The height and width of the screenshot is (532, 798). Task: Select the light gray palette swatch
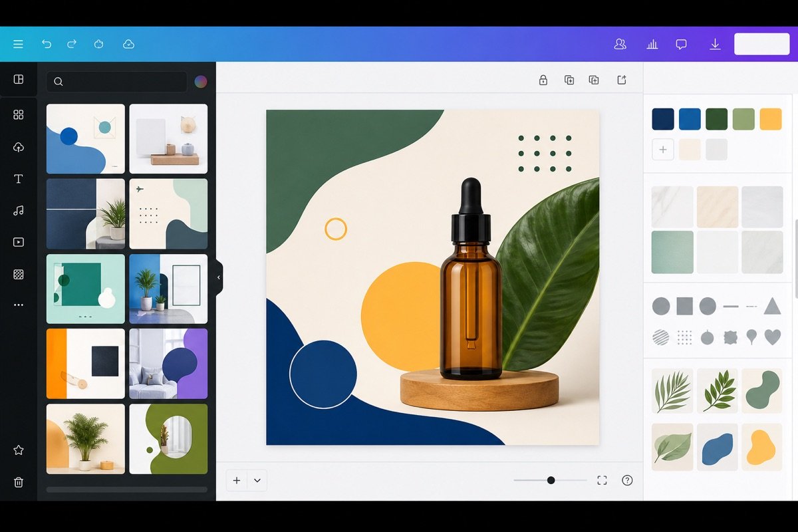[x=717, y=150]
